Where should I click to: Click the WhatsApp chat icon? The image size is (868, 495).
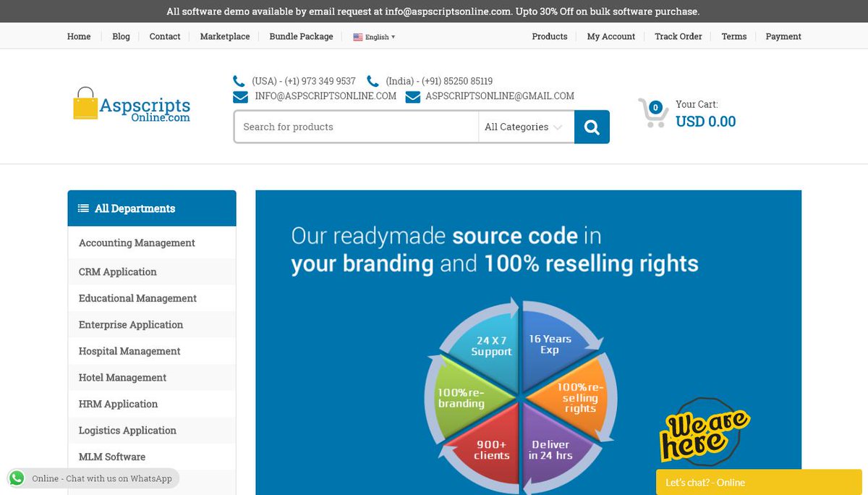[17, 478]
